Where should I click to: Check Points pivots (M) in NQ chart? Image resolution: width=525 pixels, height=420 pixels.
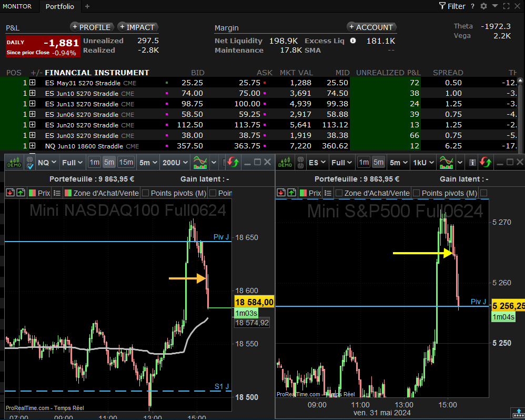145,193
